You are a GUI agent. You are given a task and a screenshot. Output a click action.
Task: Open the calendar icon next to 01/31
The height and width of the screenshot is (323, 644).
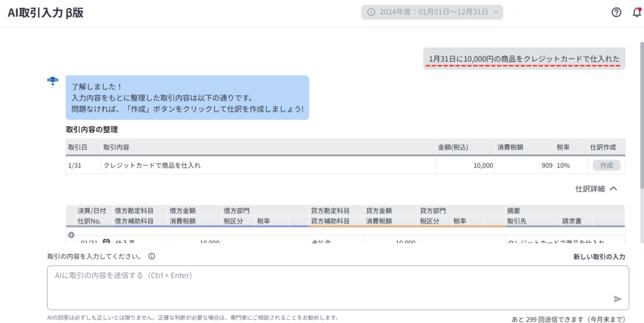106,242
